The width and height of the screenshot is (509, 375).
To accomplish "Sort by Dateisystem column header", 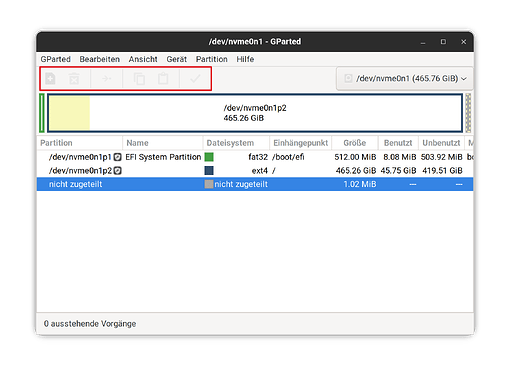I will pyautogui.click(x=236, y=143).
